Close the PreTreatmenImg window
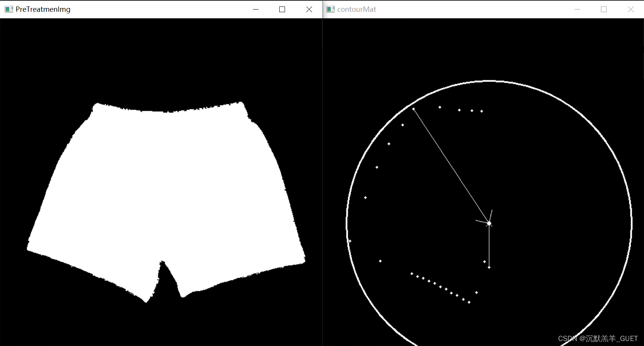 (309, 9)
